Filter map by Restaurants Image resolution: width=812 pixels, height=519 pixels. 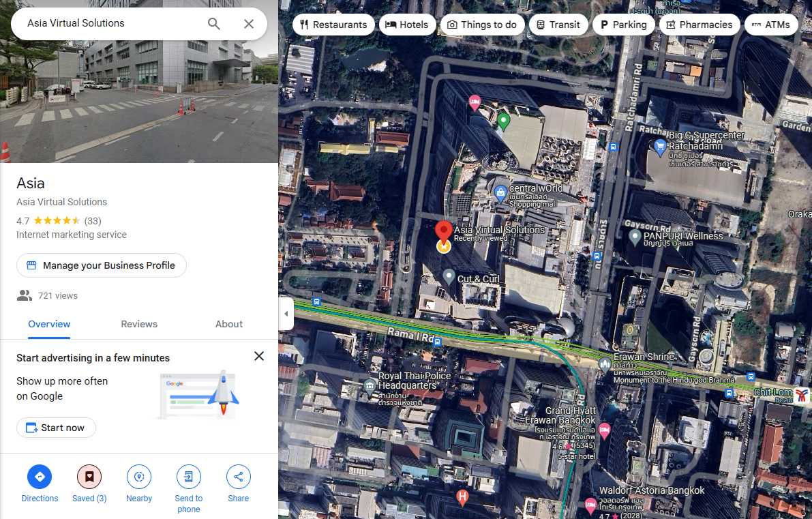[333, 25]
